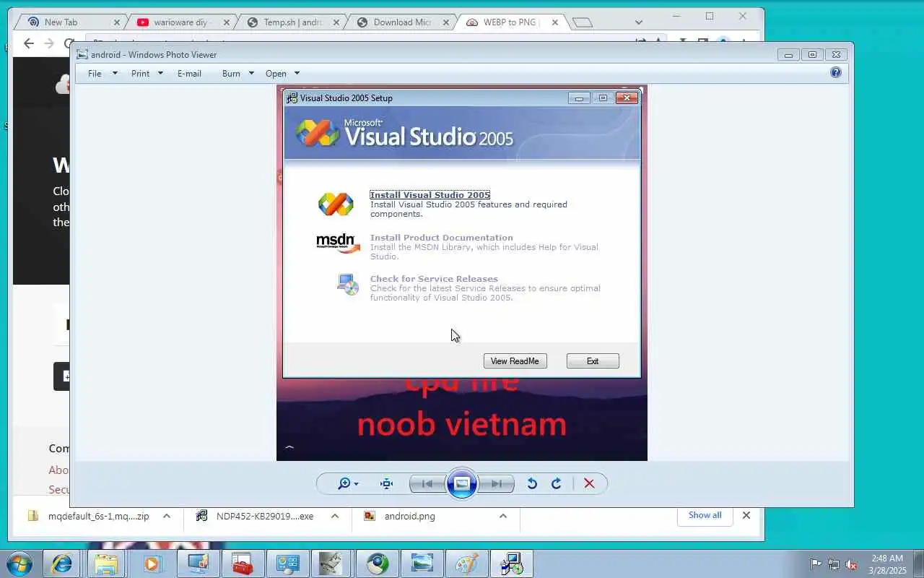This screenshot has width=924, height=578.
Task: Open the Chromium browser taskbar icon
Action: pos(377,564)
